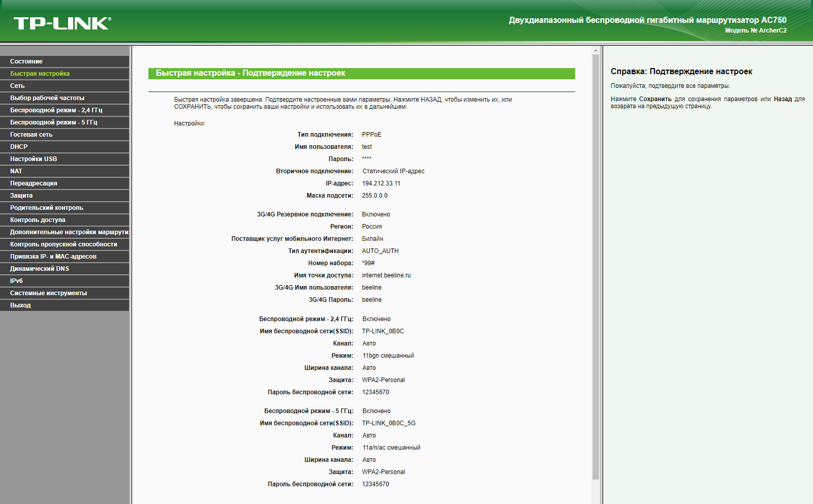Click the Статический IP-адрес value
This screenshot has width=813, height=504.
(393, 171)
